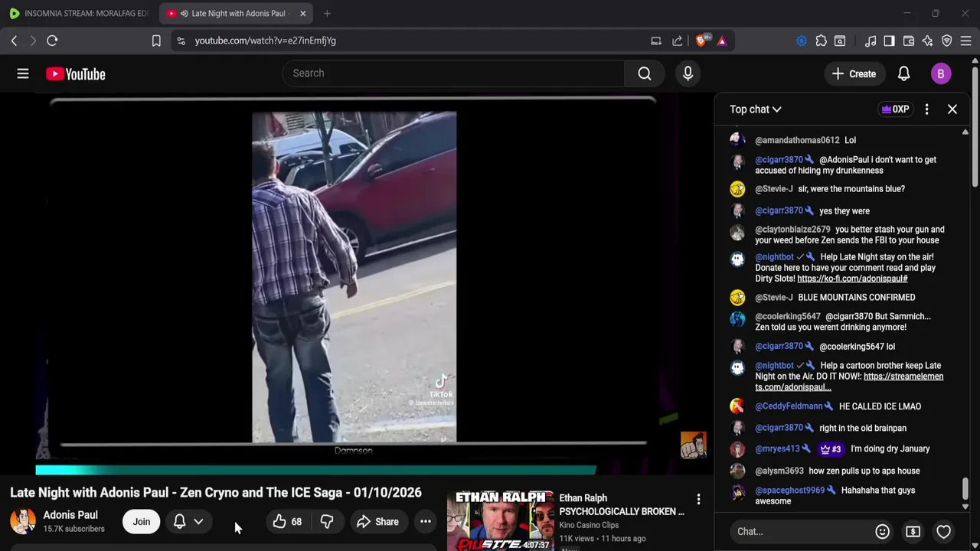This screenshot has height=551, width=980.
Task: Send a Super Chat via dollar icon
Action: click(913, 531)
